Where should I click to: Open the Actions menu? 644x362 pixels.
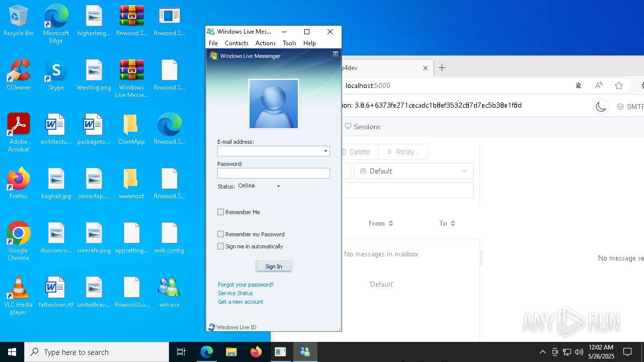(265, 43)
